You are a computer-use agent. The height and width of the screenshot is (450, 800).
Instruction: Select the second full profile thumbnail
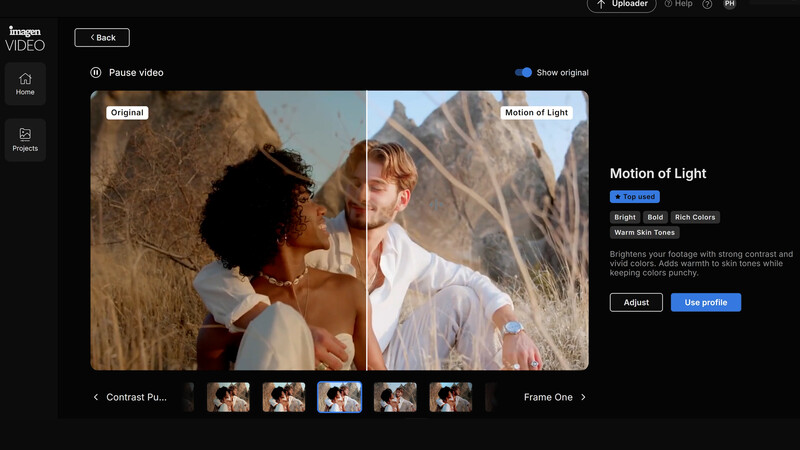point(284,397)
